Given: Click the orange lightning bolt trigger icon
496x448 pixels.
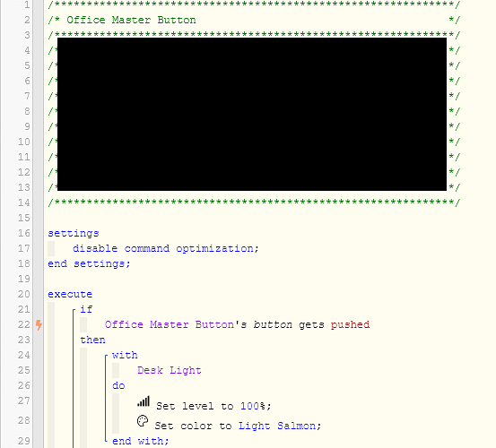Looking at the screenshot, I should point(39,324).
